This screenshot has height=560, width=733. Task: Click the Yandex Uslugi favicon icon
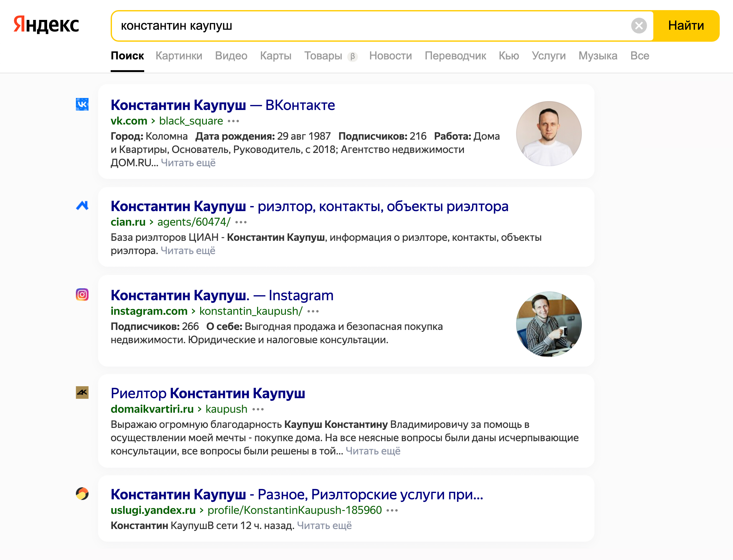82,494
